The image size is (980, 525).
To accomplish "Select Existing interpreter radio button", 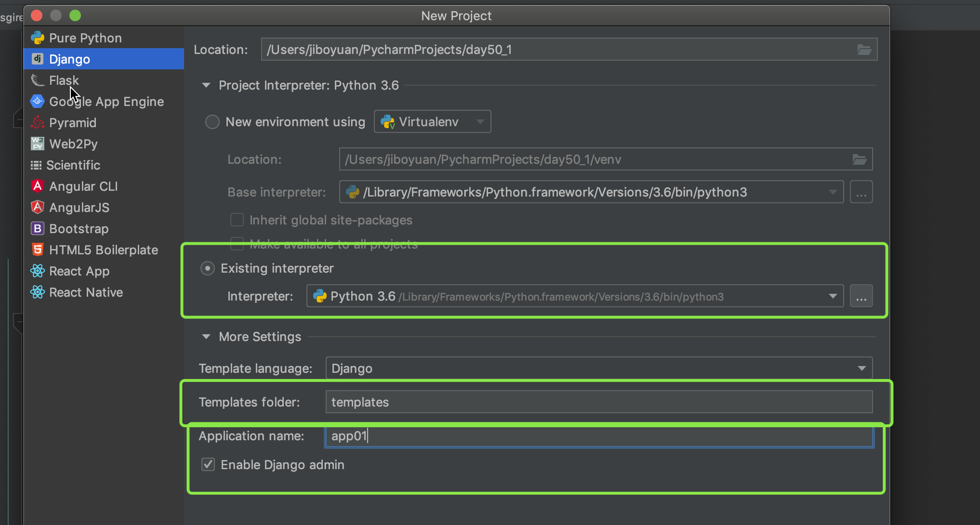I will click(208, 268).
